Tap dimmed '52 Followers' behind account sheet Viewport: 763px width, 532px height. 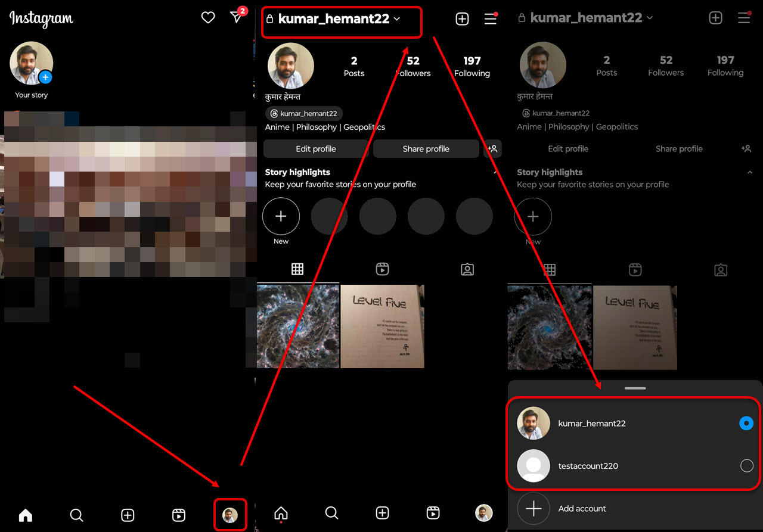coord(666,66)
